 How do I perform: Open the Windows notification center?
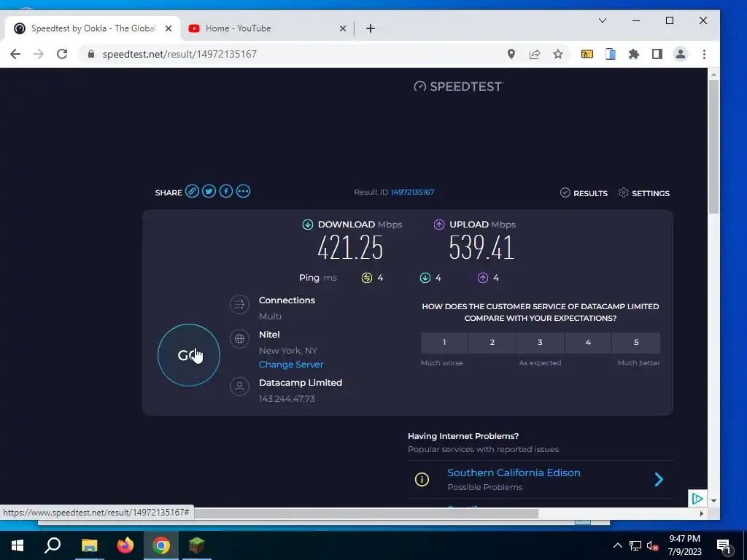724,547
